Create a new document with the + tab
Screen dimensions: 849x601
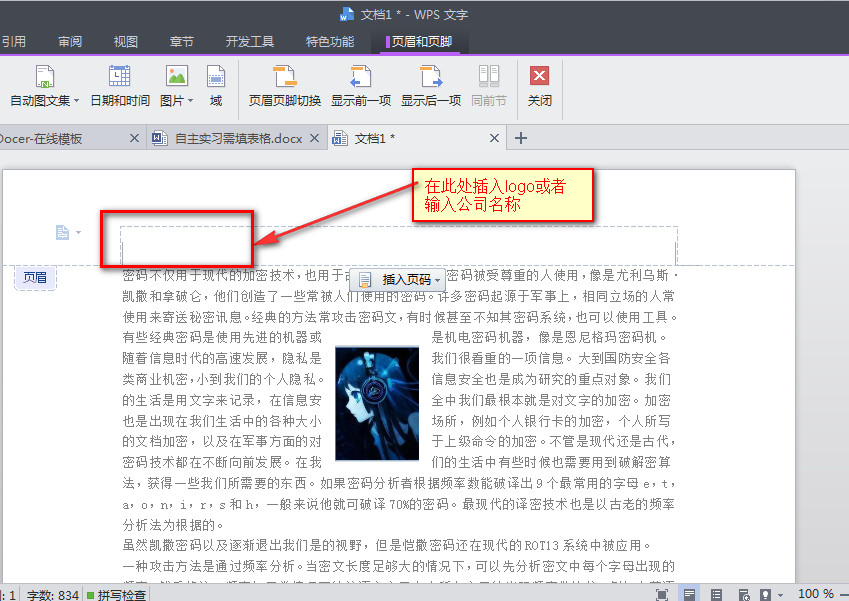click(519, 138)
